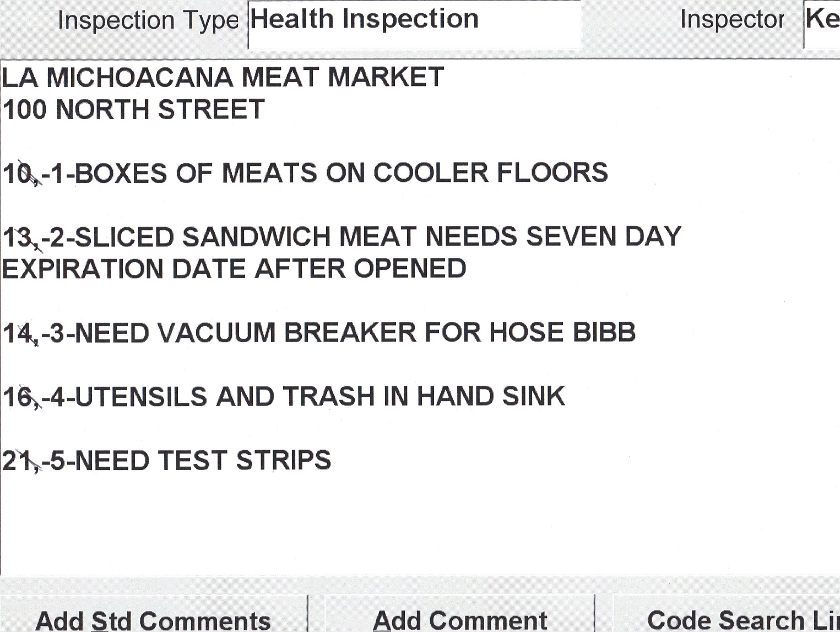Image resolution: width=840 pixels, height=632 pixels.
Task: Click the words SEVEN DAY in comments
Action: pos(604,237)
